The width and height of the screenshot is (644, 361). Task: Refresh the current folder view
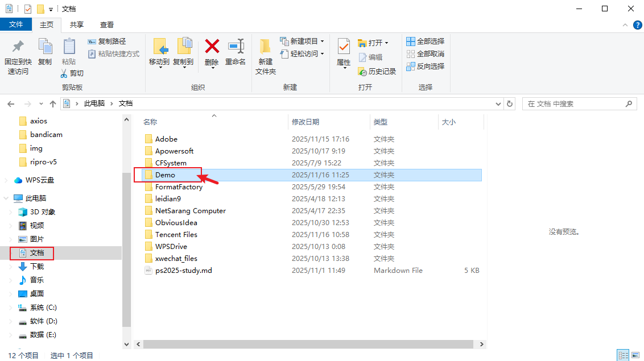[510, 104]
